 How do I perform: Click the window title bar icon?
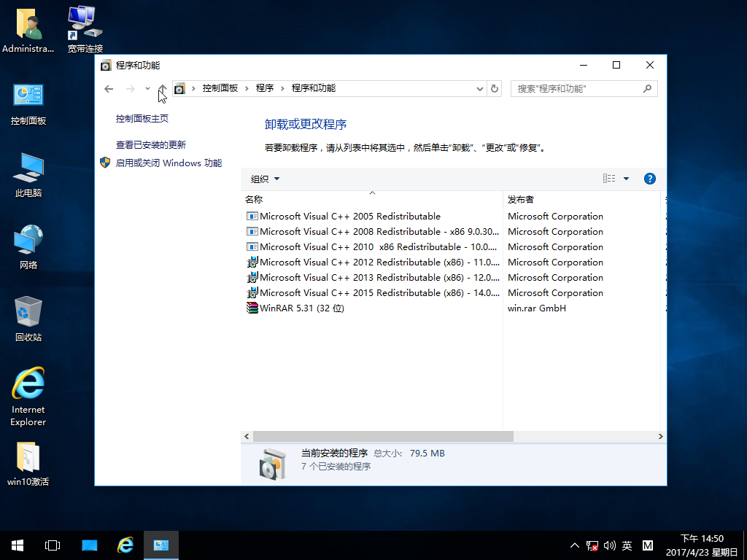coord(106,65)
